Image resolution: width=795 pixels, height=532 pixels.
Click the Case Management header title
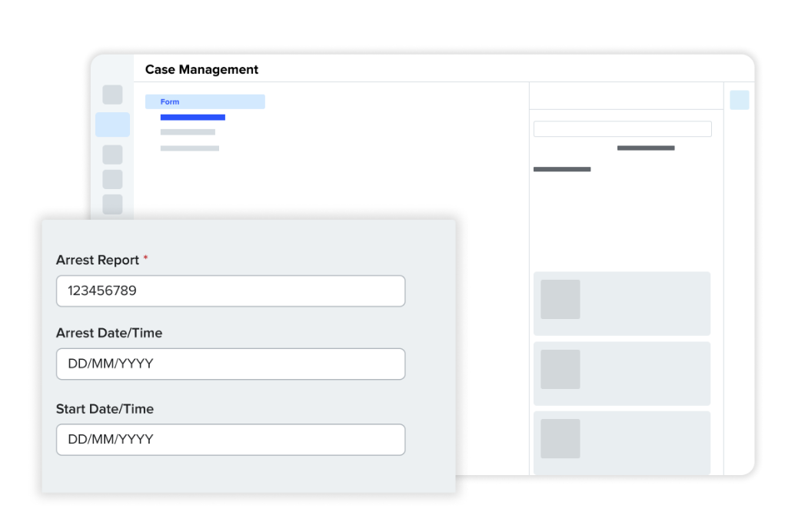coord(201,69)
